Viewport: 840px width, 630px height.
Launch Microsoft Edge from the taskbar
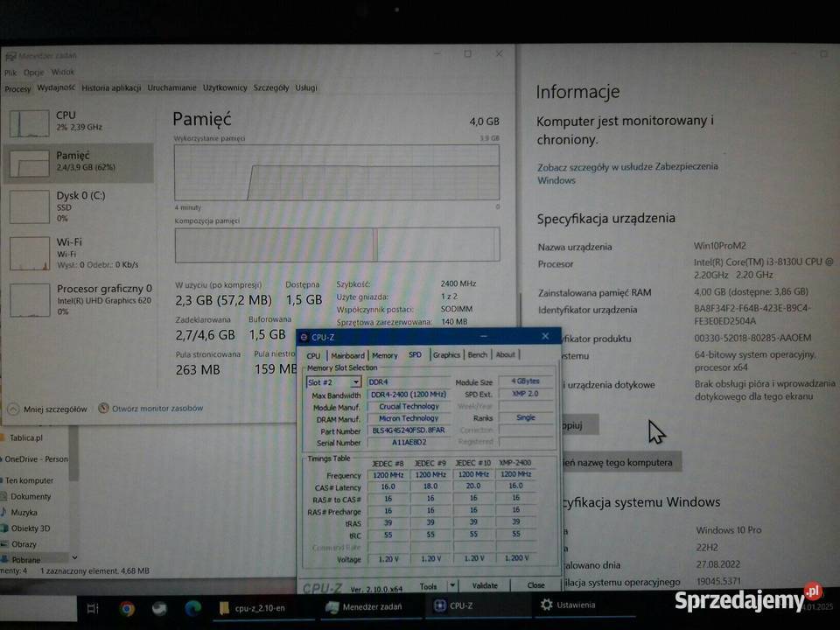[192, 607]
